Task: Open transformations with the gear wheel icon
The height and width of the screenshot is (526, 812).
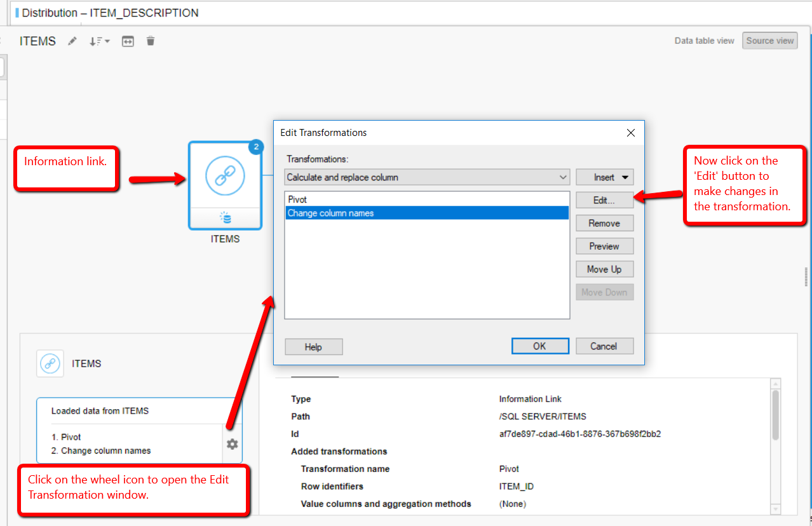Action: tap(232, 444)
